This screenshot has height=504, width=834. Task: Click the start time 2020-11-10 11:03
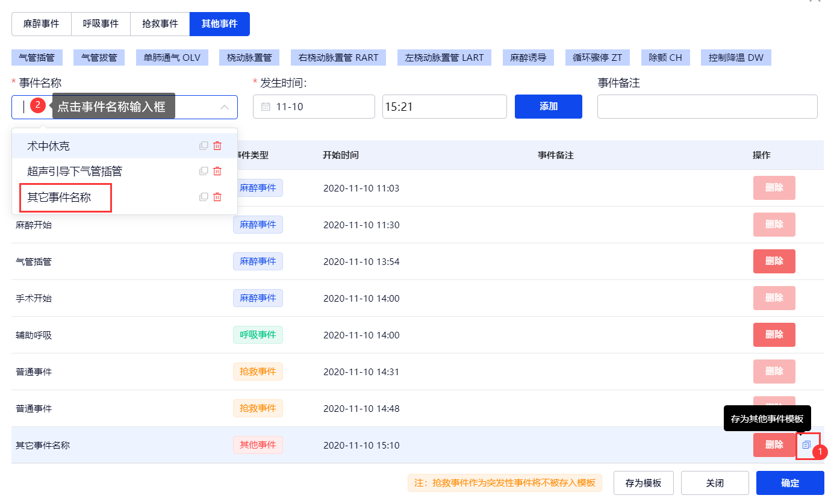coord(361,188)
